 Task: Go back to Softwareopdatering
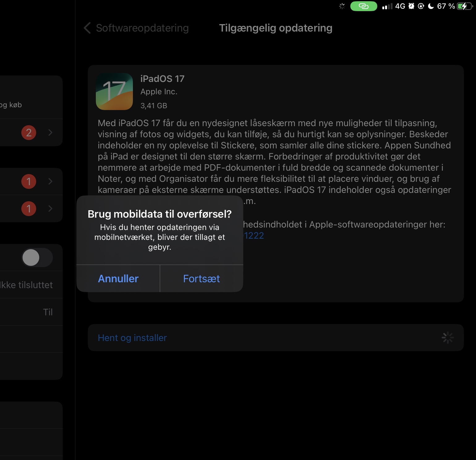136,28
